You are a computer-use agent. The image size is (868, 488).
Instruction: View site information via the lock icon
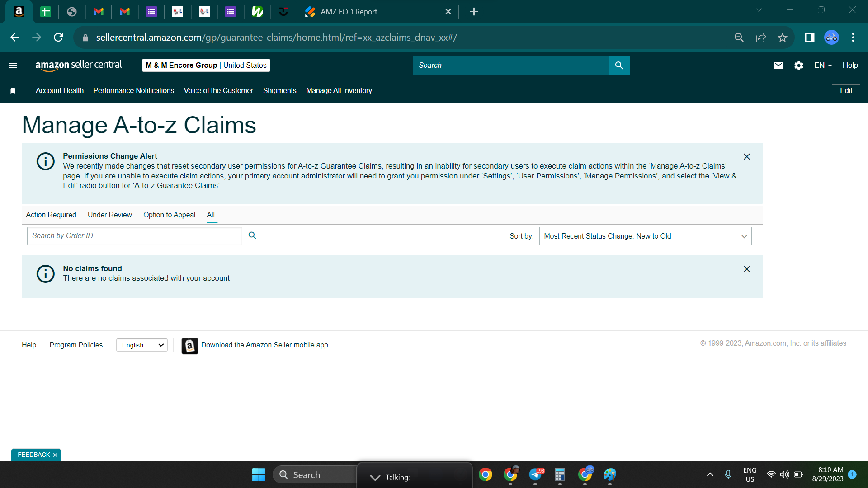click(85, 38)
